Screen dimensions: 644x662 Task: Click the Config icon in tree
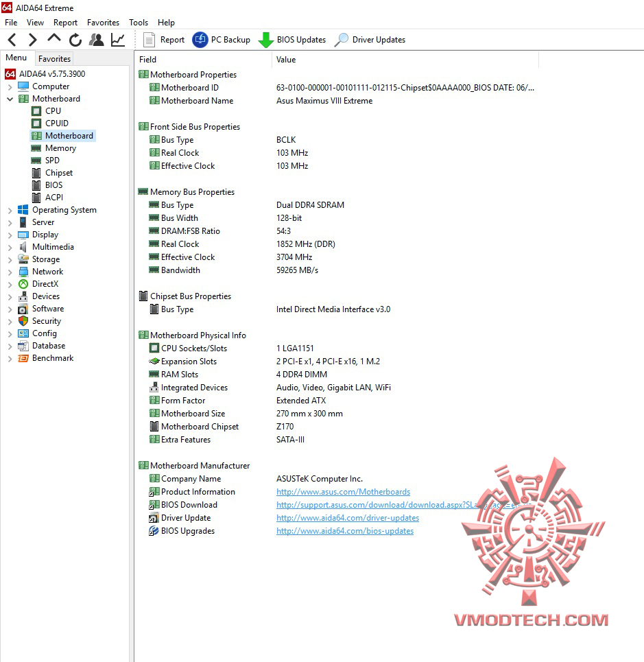[23, 333]
